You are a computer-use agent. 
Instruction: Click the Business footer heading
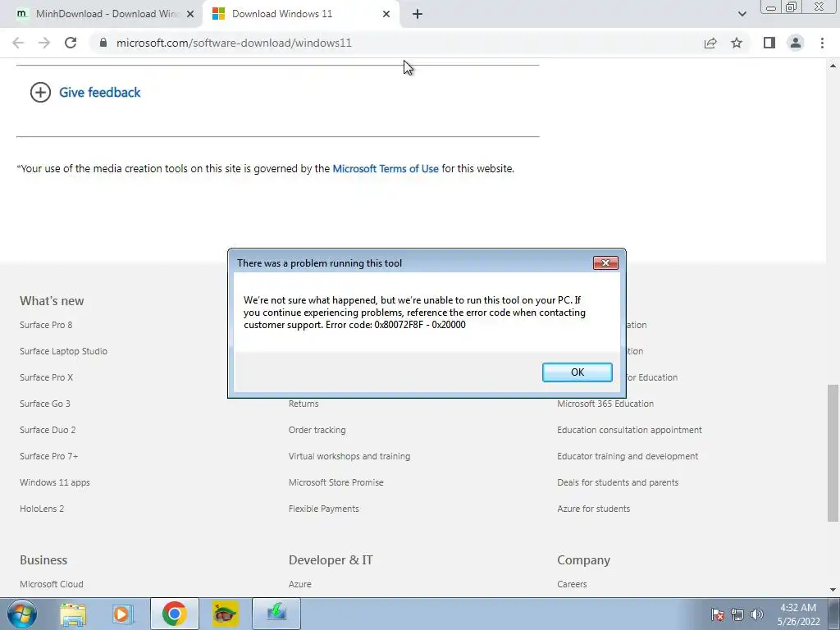coord(43,559)
